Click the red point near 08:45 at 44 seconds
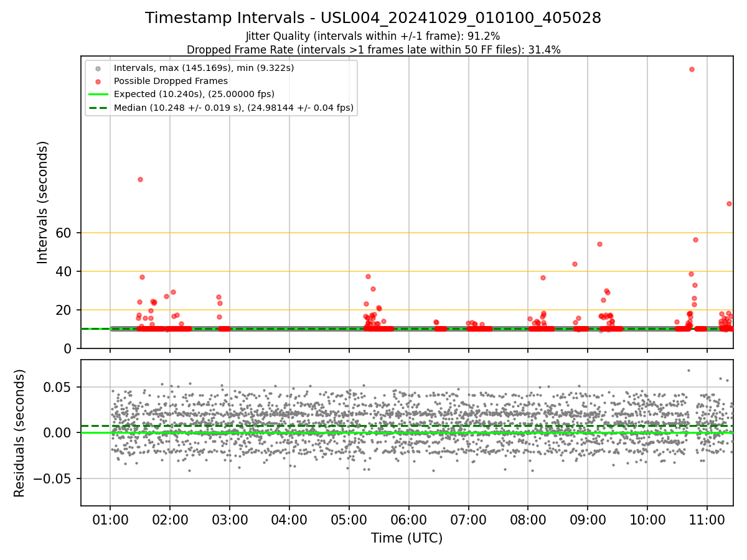 575,264
